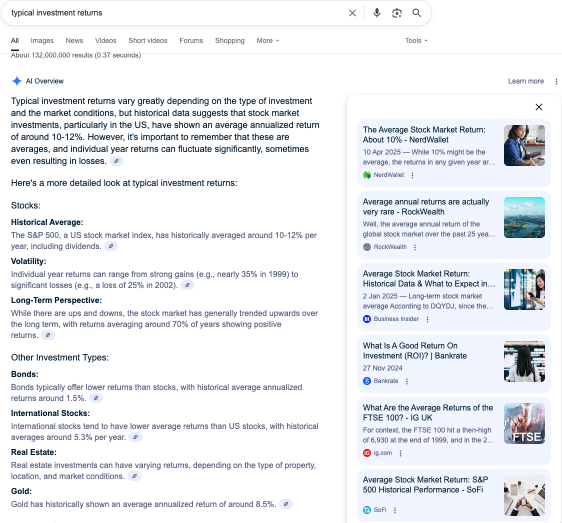The width and height of the screenshot is (562, 523).
Task: Click the Bankrate favicon in sources
Action: 367,381
